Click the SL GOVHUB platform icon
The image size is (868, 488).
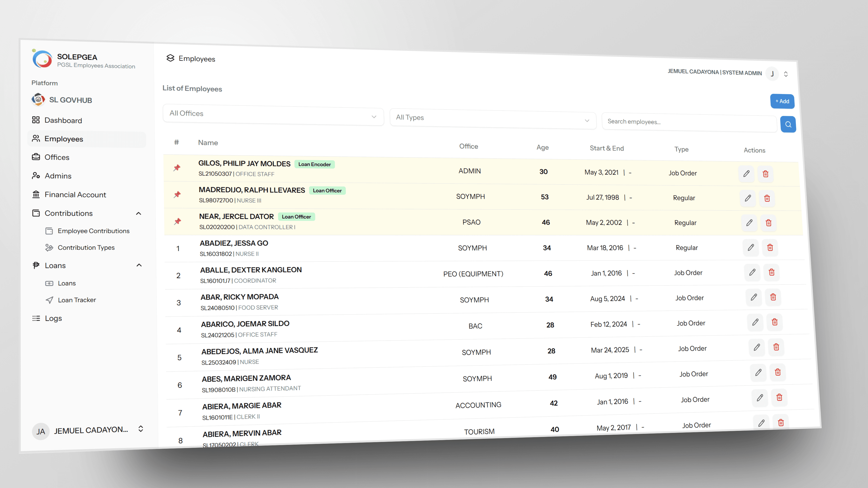pos(38,99)
